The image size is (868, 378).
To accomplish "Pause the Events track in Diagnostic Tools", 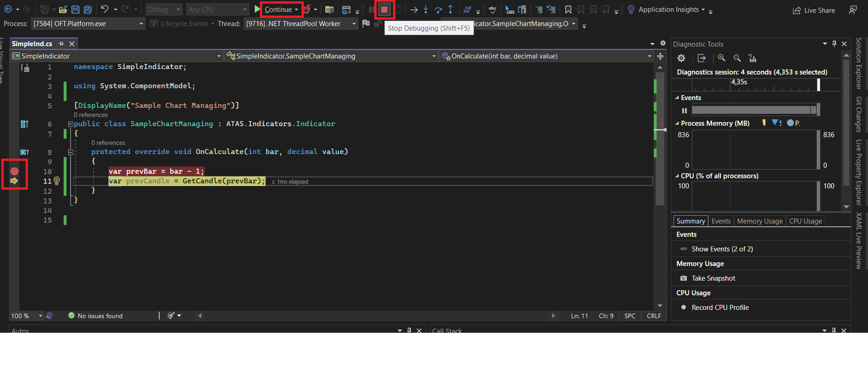I will click(x=684, y=111).
